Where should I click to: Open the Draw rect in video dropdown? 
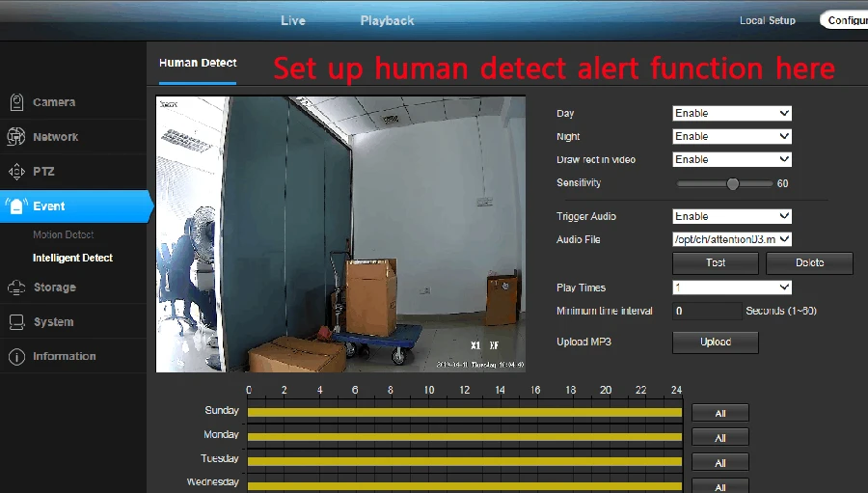click(732, 159)
